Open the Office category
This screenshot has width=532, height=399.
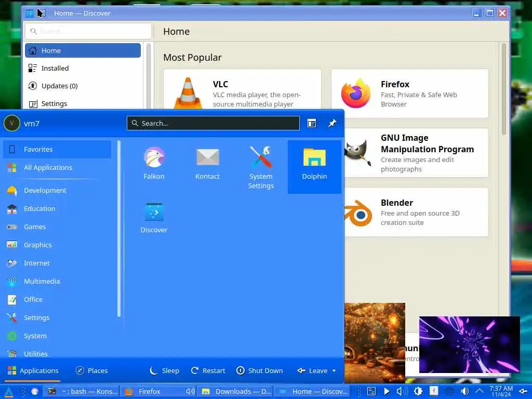(57, 300)
